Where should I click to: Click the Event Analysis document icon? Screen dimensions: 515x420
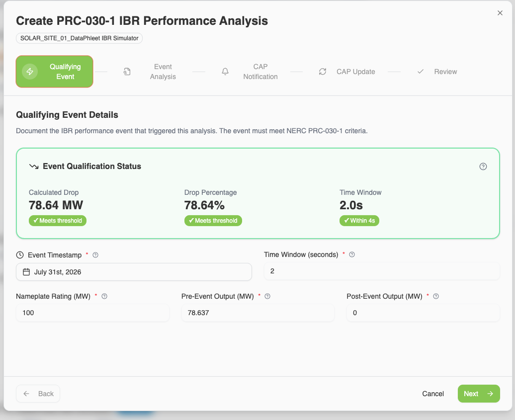[x=127, y=72]
